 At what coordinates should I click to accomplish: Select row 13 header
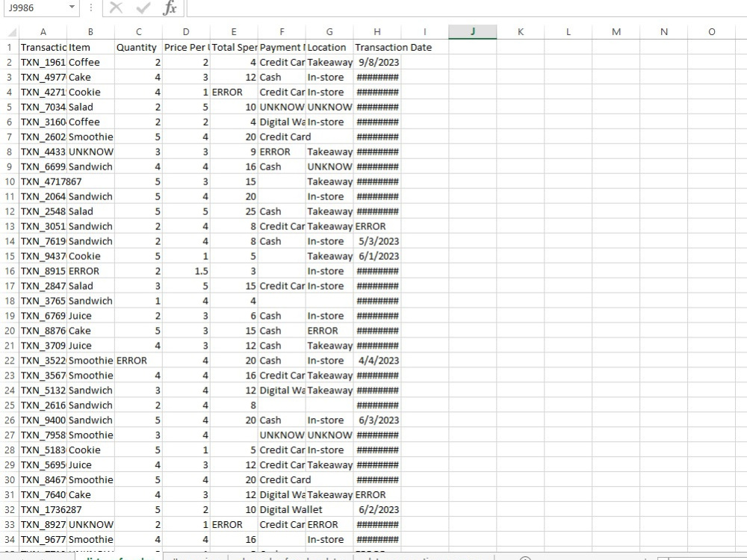[10, 226]
